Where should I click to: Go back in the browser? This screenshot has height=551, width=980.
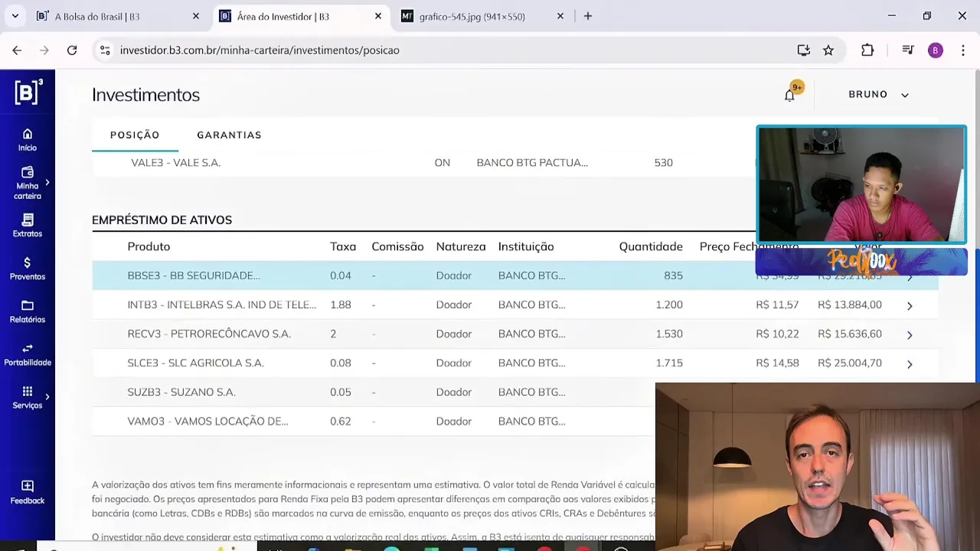click(x=17, y=51)
